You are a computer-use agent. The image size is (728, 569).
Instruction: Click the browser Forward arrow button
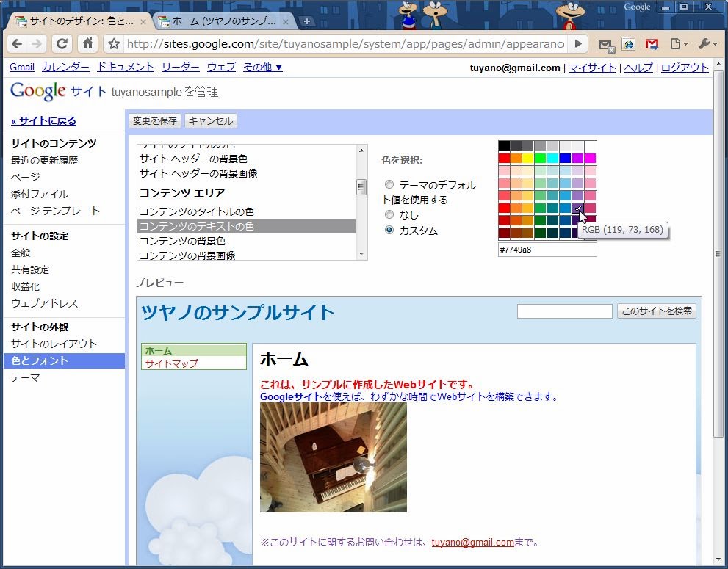[38, 44]
